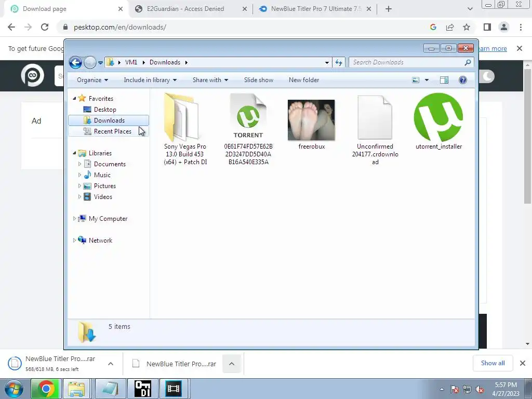Click Show all downloads
The width and height of the screenshot is (532, 399).
pos(493,363)
